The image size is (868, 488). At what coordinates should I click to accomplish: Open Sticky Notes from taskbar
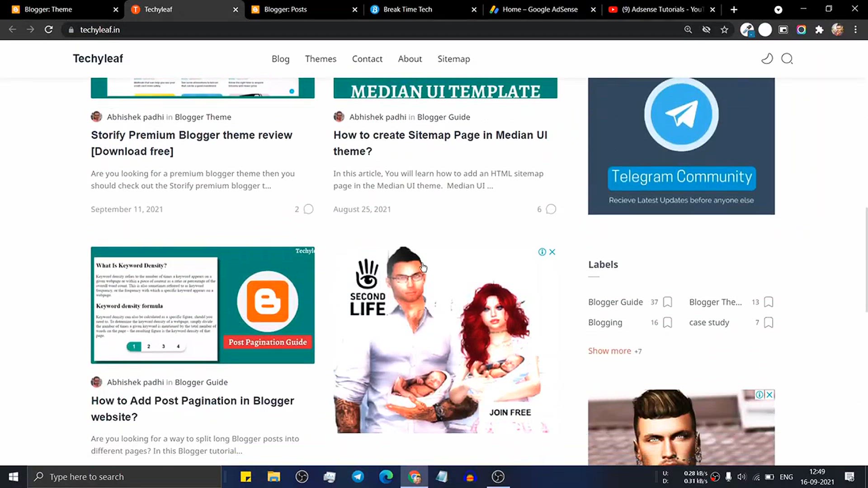tap(245, 477)
